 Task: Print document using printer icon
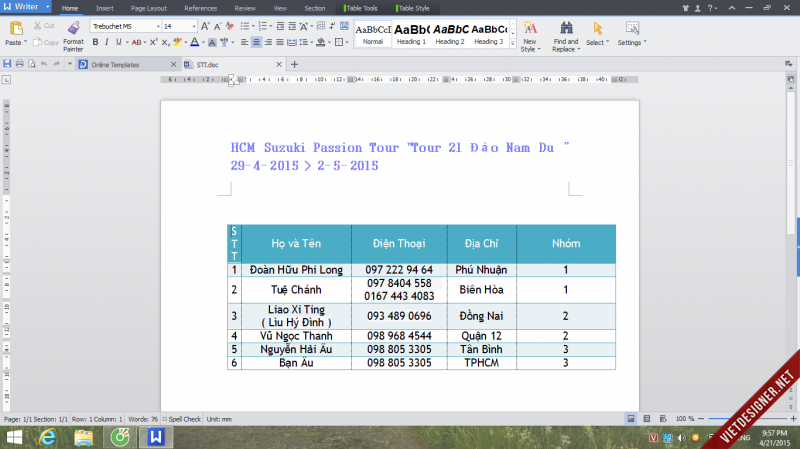pos(19,64)
